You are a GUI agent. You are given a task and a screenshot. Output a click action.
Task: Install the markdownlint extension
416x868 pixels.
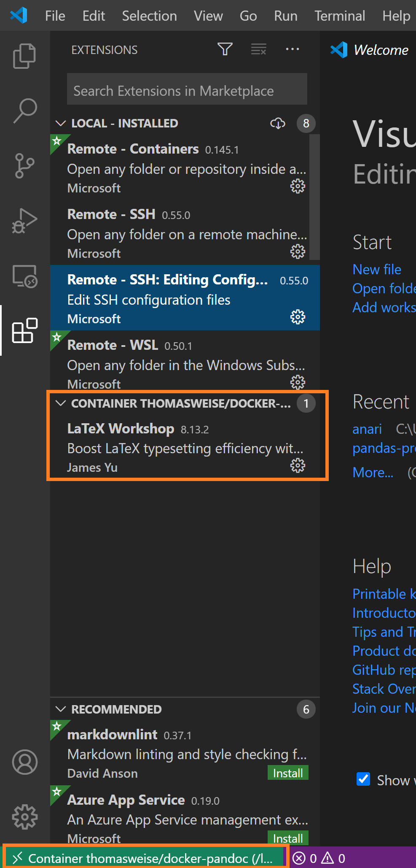click(288, 773)
